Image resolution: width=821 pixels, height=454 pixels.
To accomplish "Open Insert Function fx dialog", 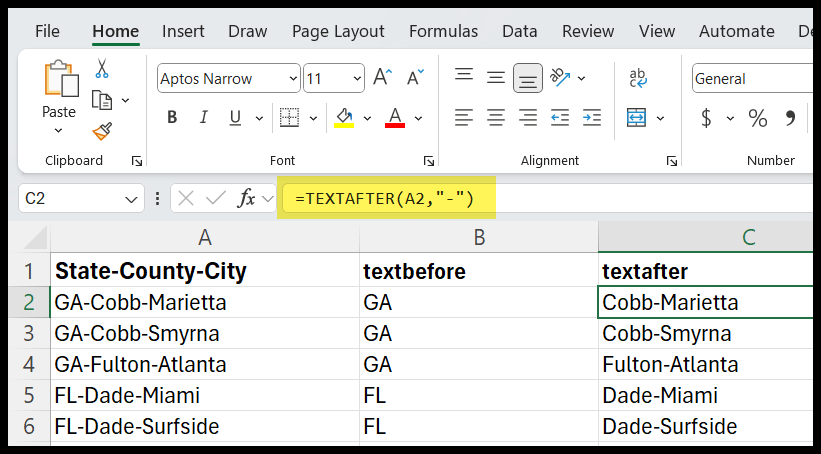I will click(x=246, y=198).
